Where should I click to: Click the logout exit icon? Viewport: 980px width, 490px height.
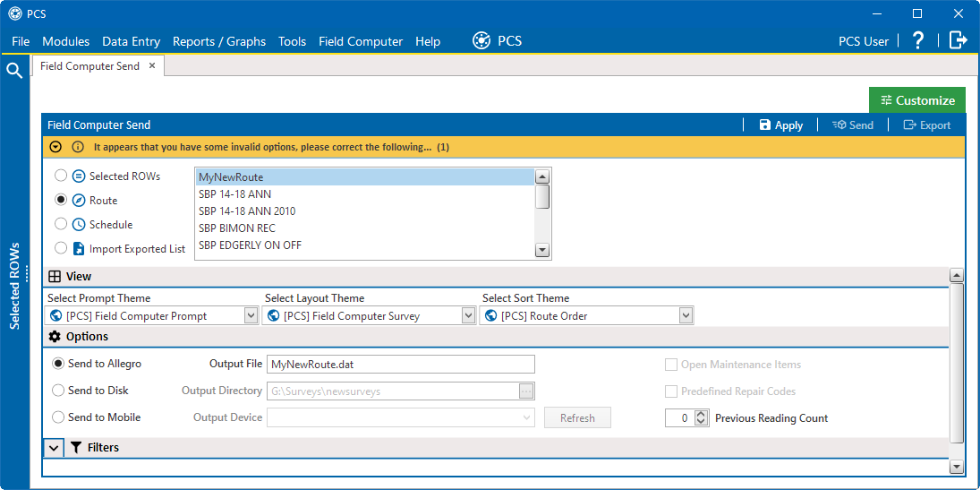(959, 40)
